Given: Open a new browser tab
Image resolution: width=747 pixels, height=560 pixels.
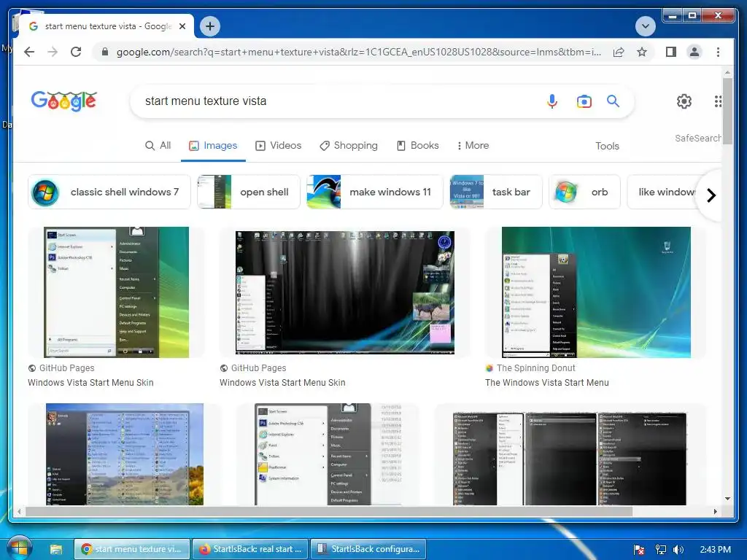Looking at the screenshot, I should coord(210,26).
